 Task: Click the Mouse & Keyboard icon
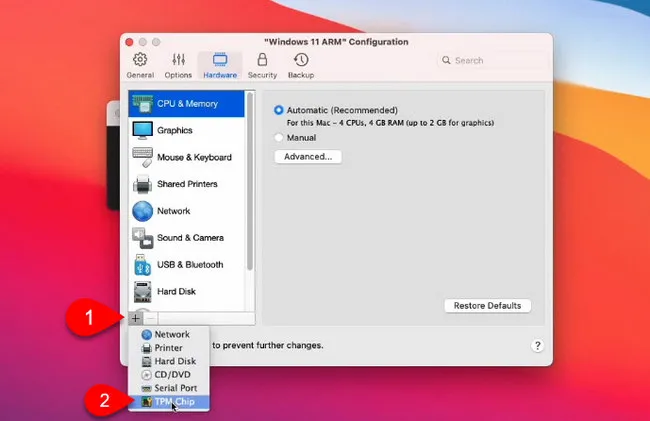[143, 157]
